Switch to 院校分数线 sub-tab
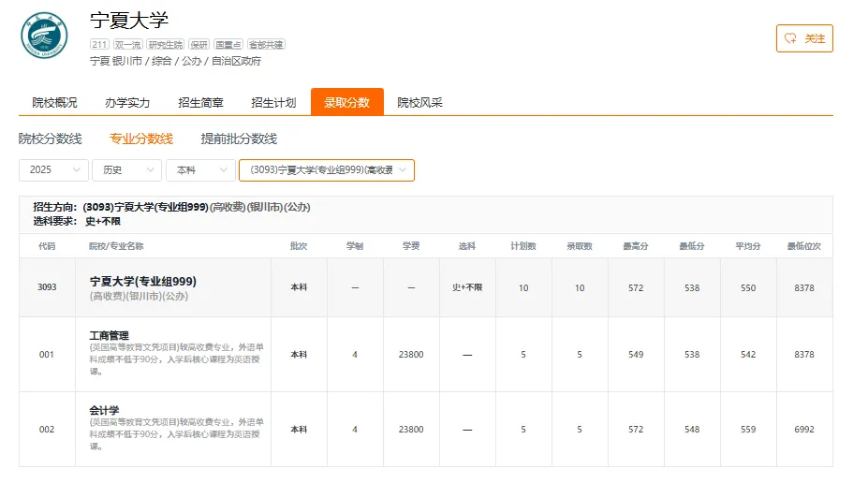Screen dimensions: 868x483 click(x=50, y=139)
